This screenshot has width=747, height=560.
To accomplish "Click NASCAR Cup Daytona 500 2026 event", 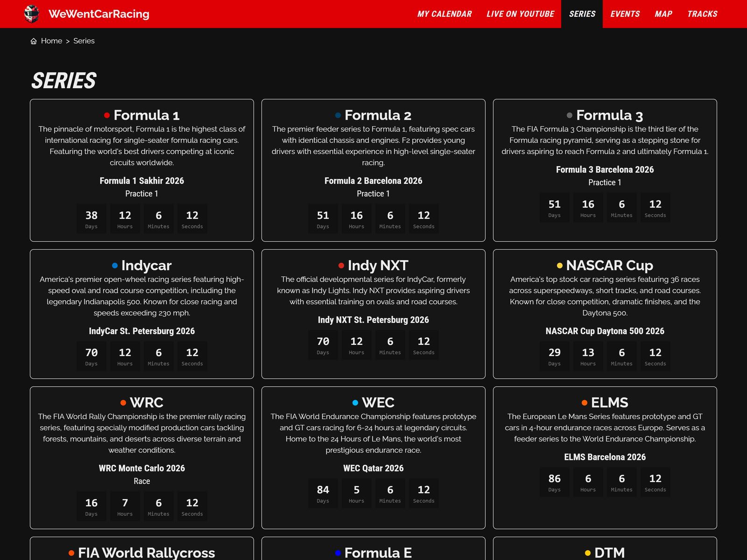I will [x=605, y=331].
